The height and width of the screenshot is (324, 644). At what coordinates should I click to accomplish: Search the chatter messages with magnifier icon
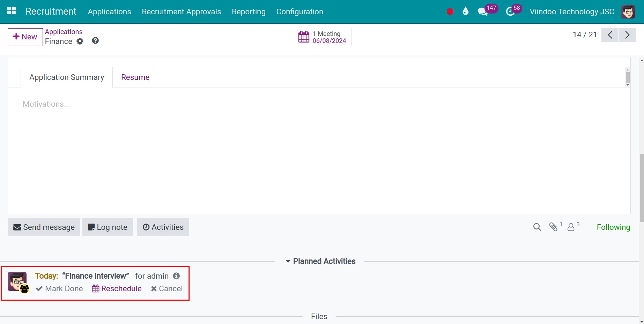(537, 227)
